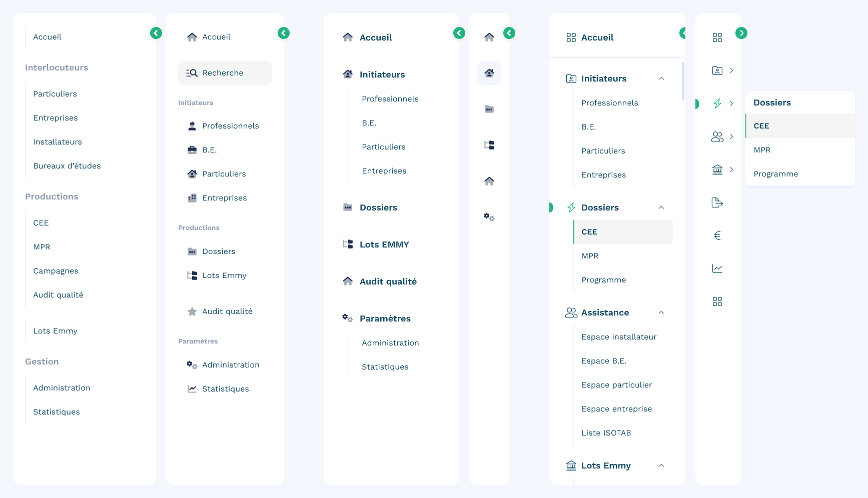
Task: Click the Recherche search field
Action: pyautogui.click(x=225, y=73)
